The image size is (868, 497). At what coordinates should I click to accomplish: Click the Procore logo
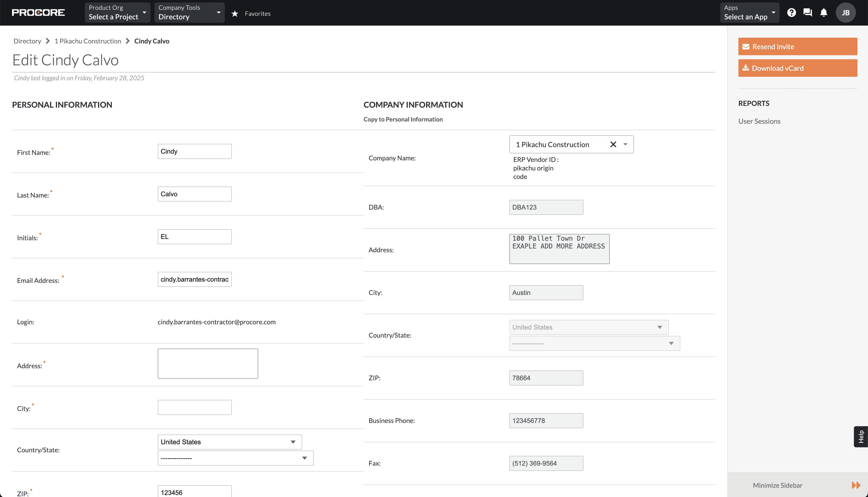point(38,13)
